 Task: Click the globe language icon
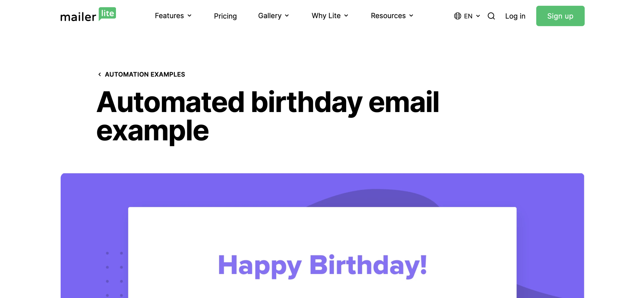[x=457, y=16]
